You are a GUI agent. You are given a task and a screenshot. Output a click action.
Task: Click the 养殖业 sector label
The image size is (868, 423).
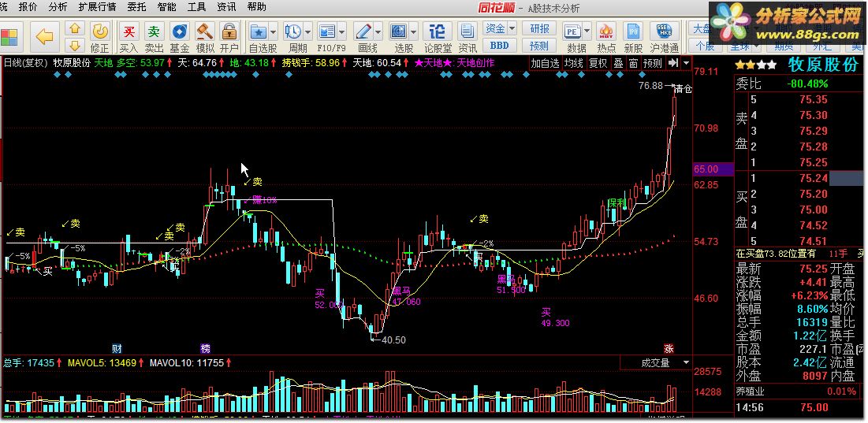click(751, 391)
